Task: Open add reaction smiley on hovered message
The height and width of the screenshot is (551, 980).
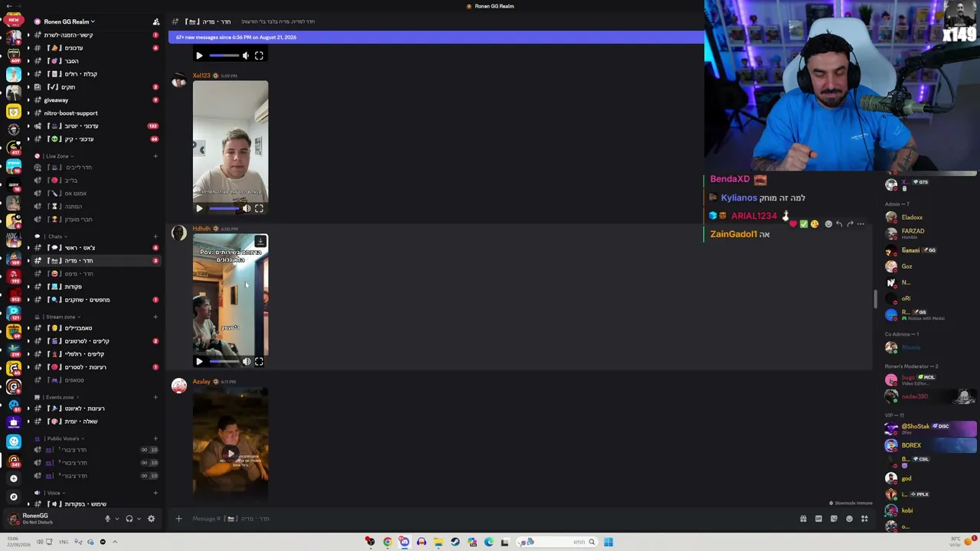Action: click(828, 224)
